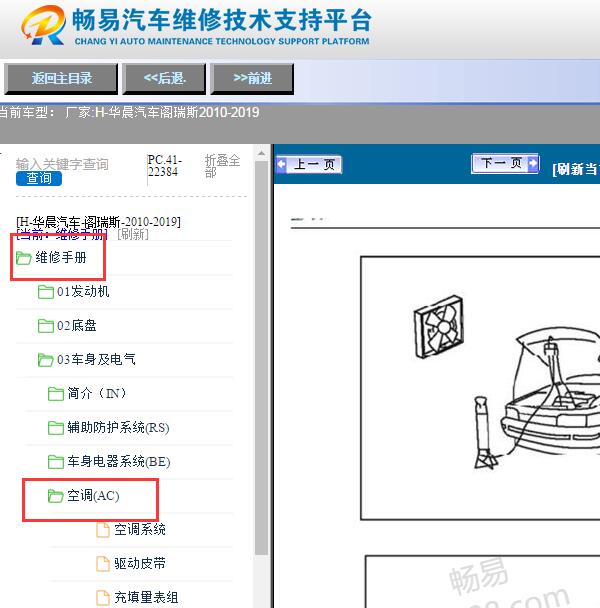
Task: Click the 辅助防护系统(RS) folder icon
Action: click(x=55, y=428)
